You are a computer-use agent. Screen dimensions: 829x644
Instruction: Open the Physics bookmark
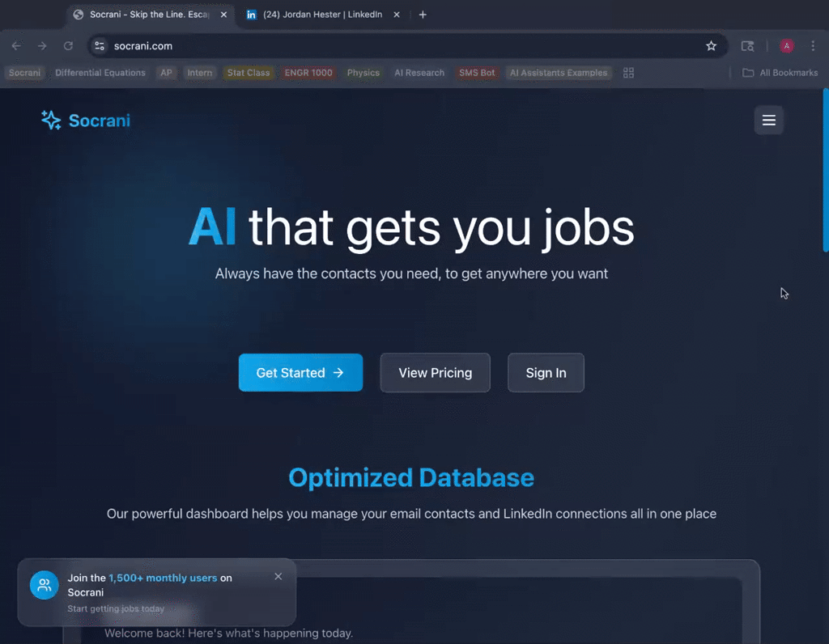[363, 73]
